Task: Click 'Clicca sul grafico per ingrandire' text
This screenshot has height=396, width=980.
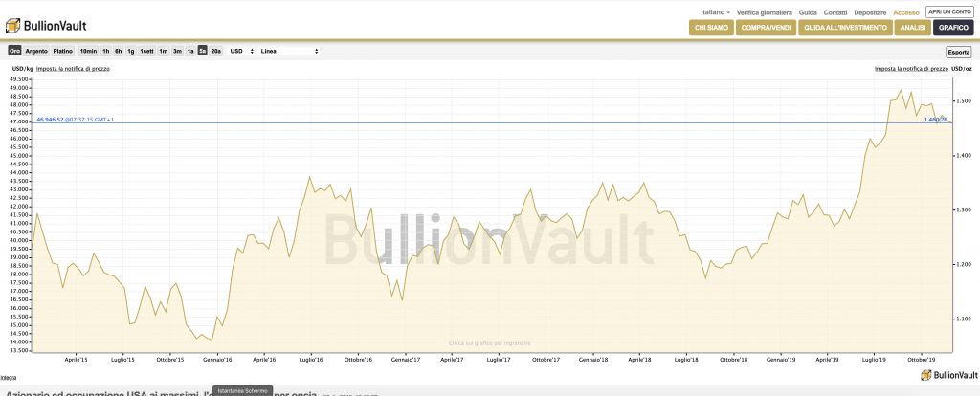Action: 490,342
